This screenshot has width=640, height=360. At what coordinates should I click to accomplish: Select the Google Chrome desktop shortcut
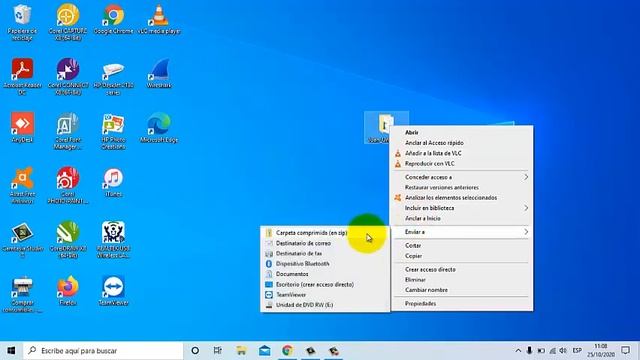coord(113,20)
